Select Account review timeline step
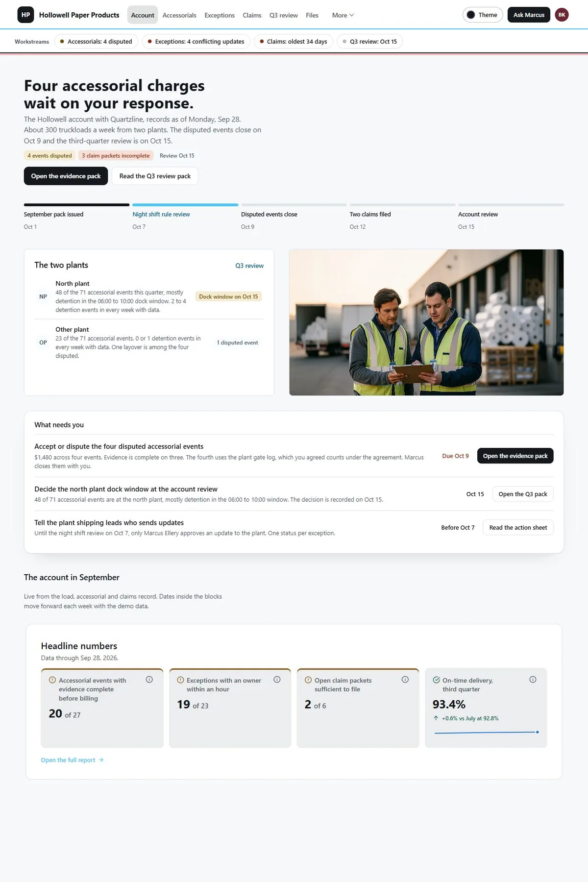Viewport: 588px width, 882px height. [x=511, y=217]
